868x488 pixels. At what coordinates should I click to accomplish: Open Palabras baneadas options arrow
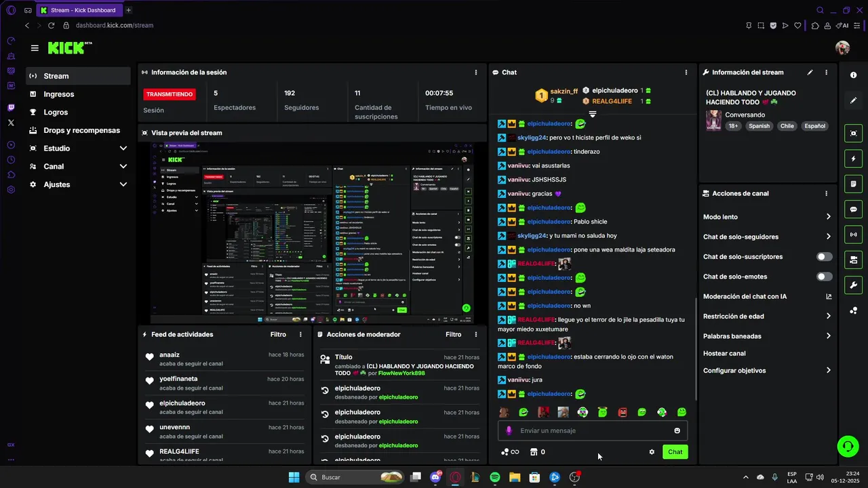pos(829,335)
